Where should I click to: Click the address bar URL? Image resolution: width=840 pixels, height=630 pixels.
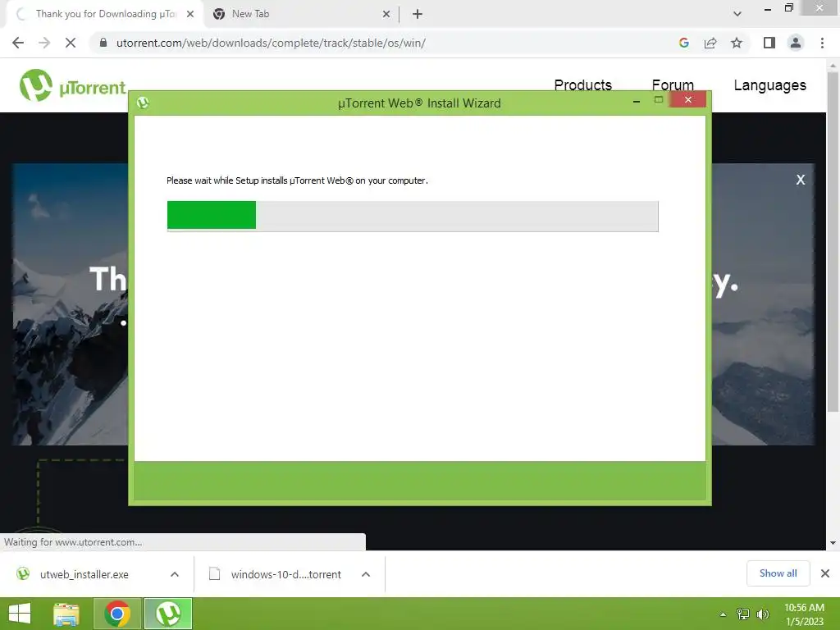click(x=271, y=43)
